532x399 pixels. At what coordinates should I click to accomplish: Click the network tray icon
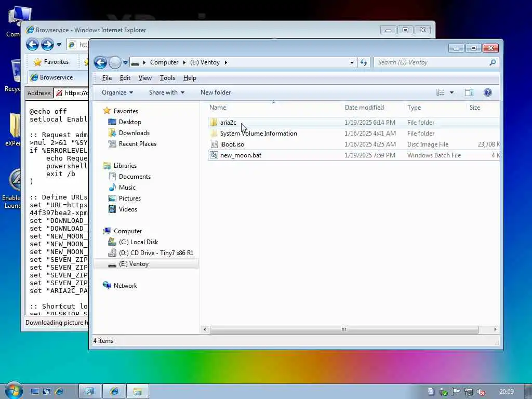coord(469,392)
